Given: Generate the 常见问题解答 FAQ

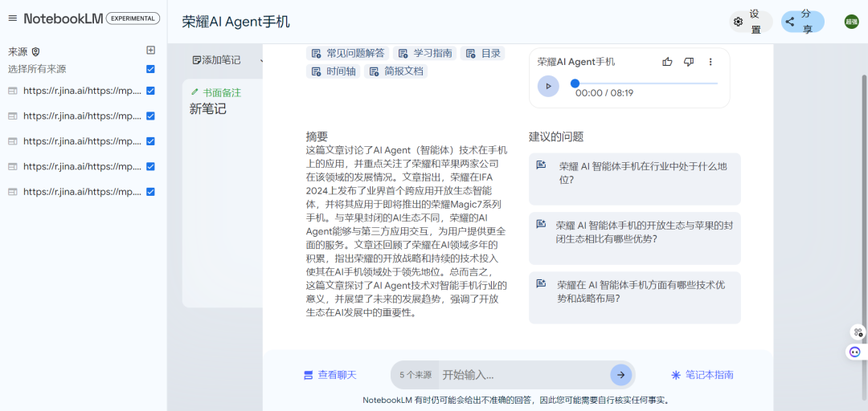Looking at the screenshot, I should (347, 54).
